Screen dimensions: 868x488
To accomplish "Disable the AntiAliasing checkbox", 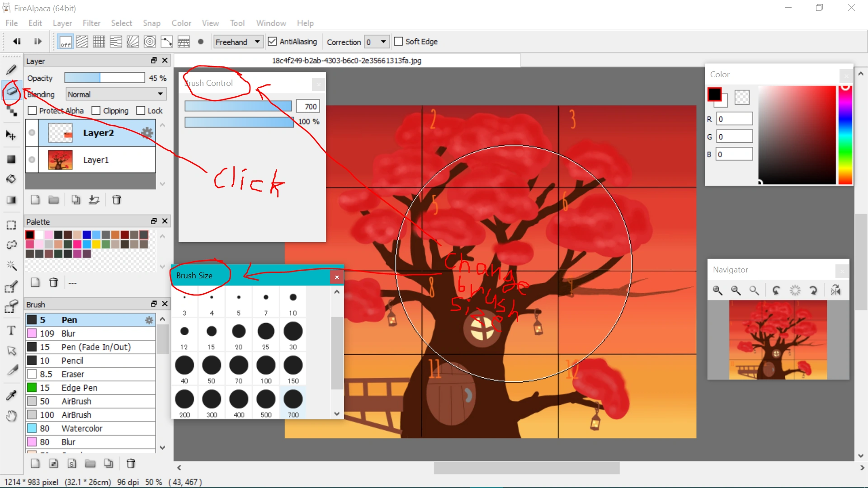I will tap(272, 42).
